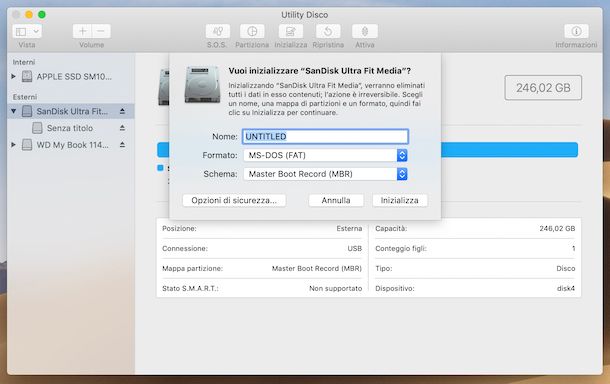
Task: Click the USB connection value
Action: pyautogui.click(x=354, y=248)
